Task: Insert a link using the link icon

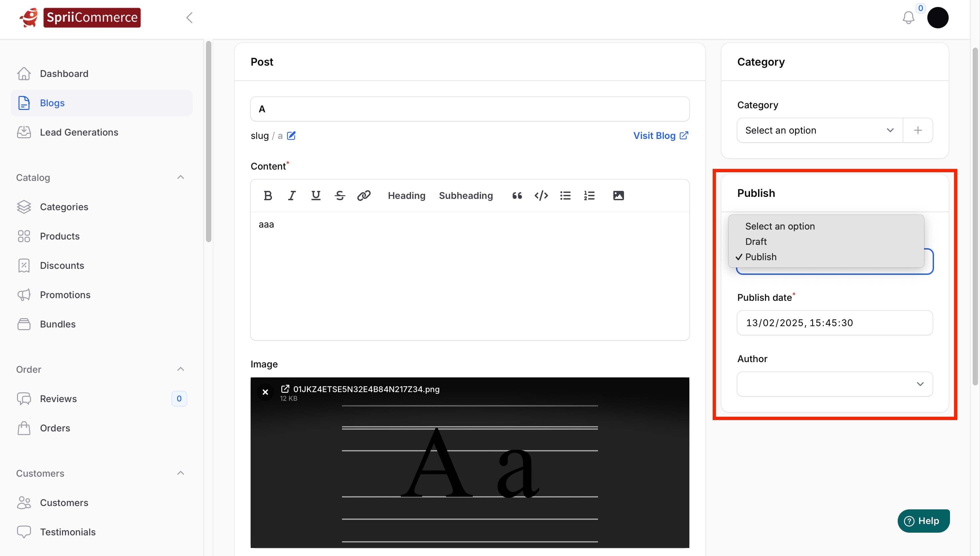Action: pyautogui.click(x=364, y=196)
